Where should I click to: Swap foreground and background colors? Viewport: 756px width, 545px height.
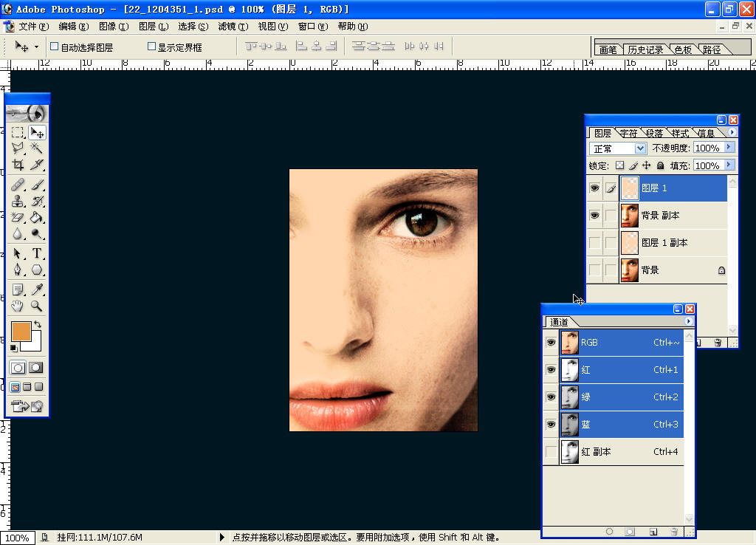coord(38,325)
